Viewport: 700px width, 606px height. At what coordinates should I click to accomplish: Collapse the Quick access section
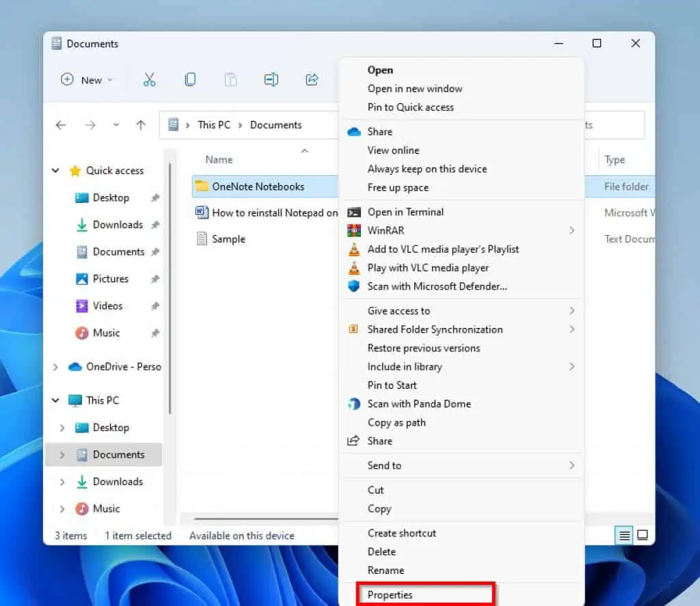(x=56, y=171)
